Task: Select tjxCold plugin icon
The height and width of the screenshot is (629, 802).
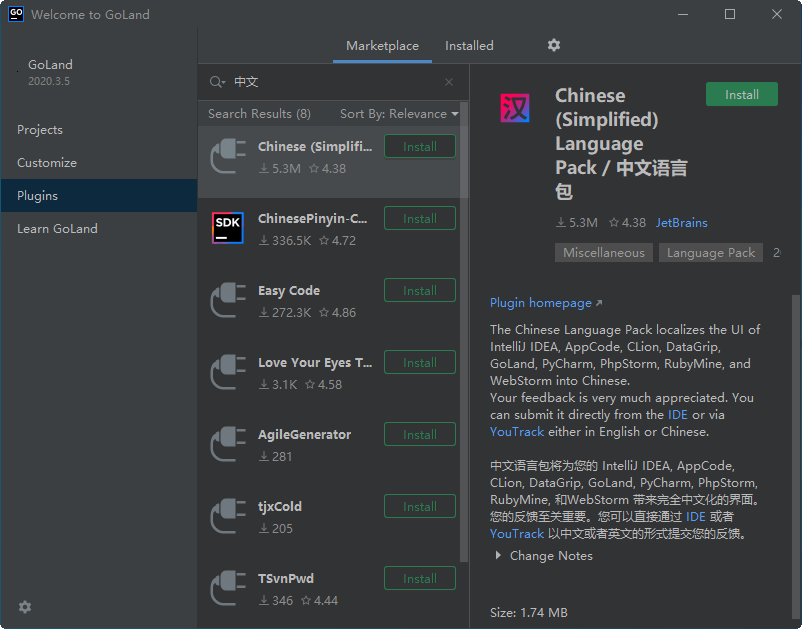Action: 228,516
